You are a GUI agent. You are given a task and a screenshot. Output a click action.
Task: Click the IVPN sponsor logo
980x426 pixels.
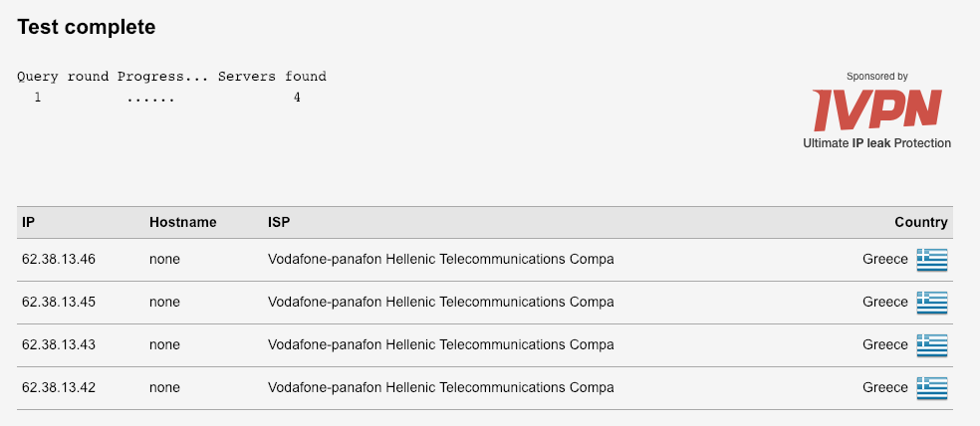(x=876, y=109)
